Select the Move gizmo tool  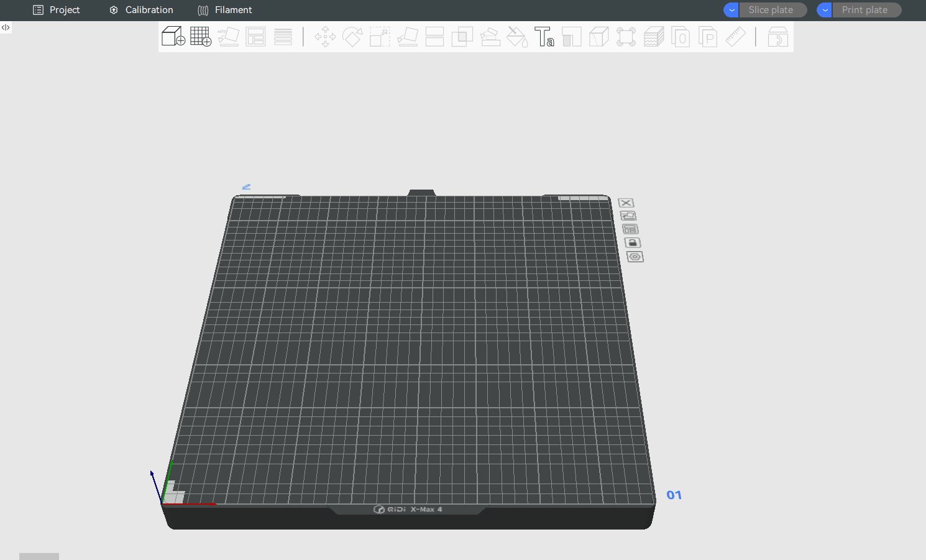[x=325, y=37]
